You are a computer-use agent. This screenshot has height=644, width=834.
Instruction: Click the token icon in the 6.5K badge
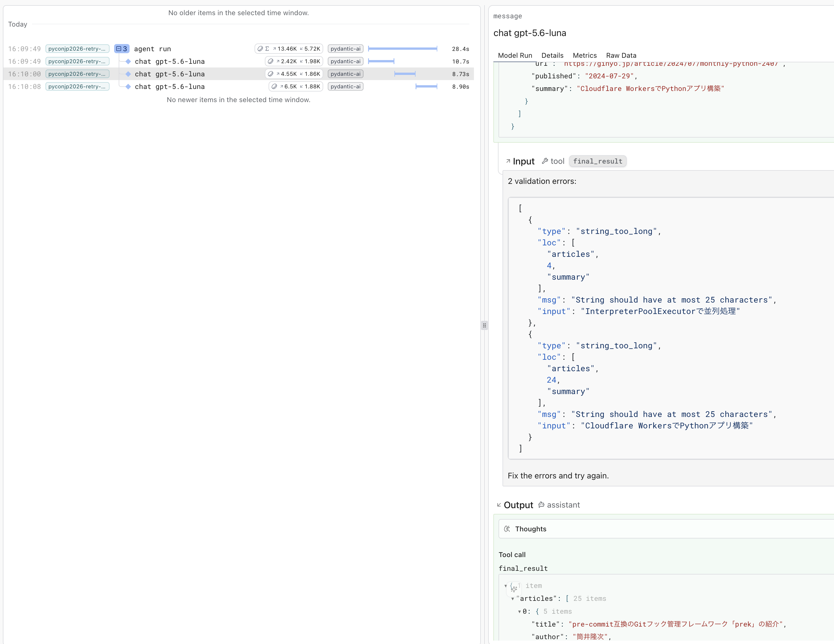pyautogui.click(x=274, y=87)
